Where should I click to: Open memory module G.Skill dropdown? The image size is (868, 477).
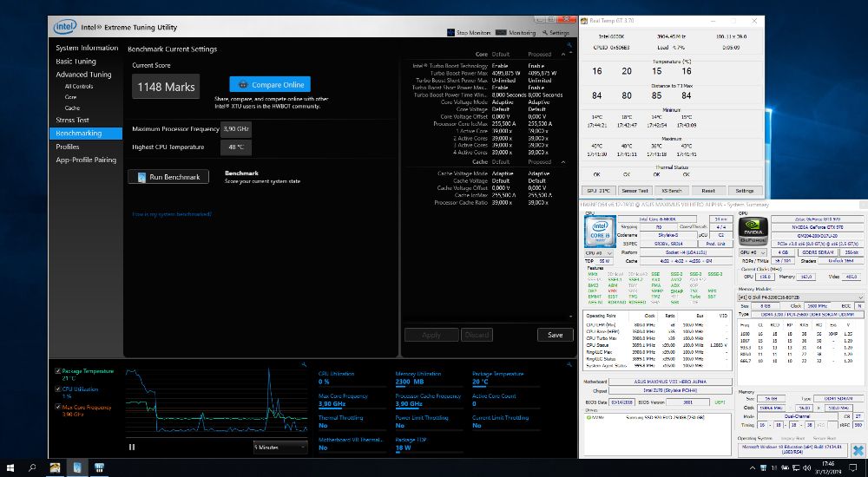pos(800,297)
